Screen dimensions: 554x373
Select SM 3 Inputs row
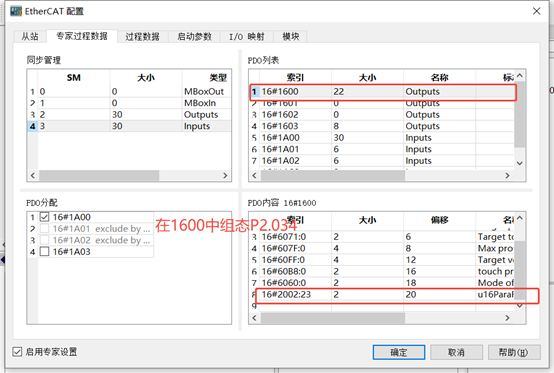(129, 126)
